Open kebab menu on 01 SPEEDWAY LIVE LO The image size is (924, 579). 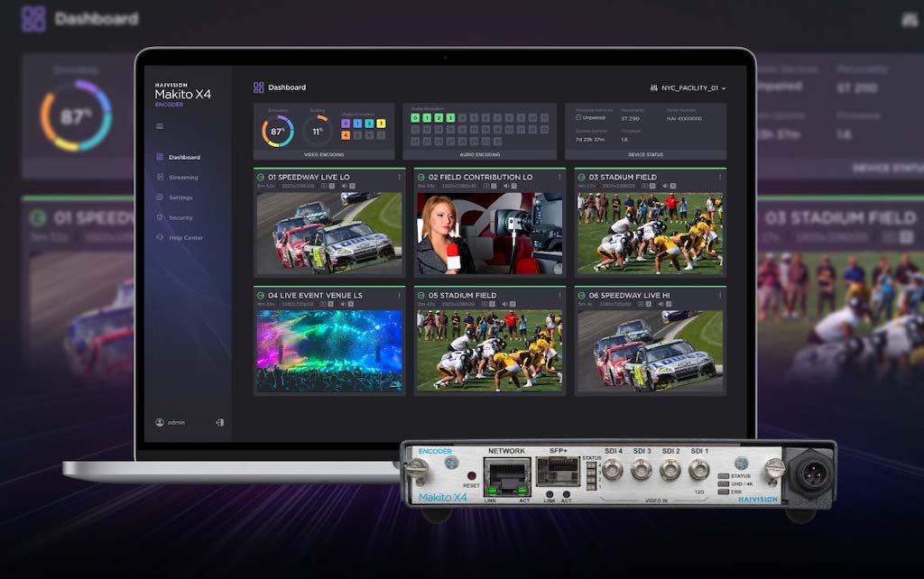(x=400, y=177)
